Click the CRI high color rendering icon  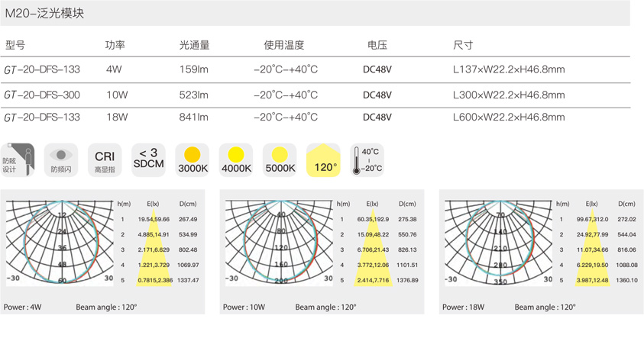coord(105,159)
